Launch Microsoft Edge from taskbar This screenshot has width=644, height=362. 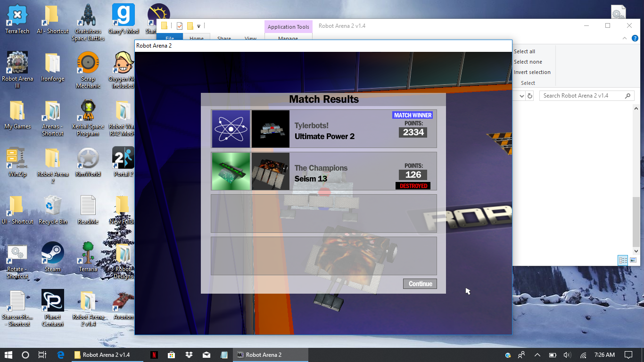tap(60, 355)
